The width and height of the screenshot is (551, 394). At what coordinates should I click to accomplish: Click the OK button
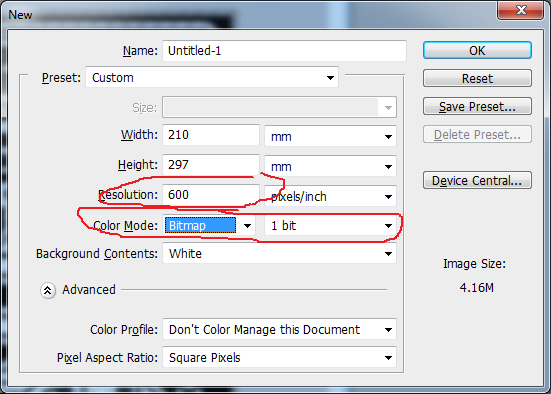(477, 51)
